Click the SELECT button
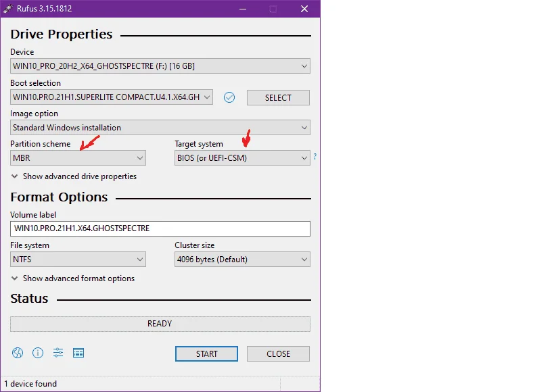 click(278, 97)
